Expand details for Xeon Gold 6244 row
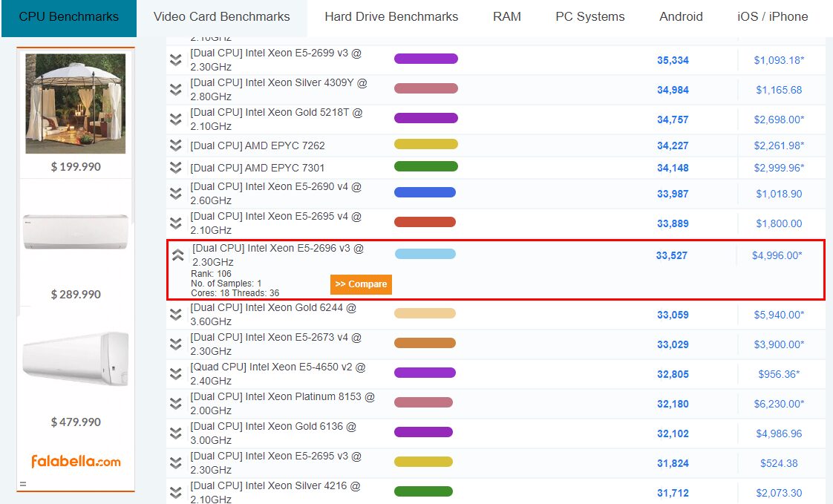The width and height of the screenshot is (833, 504). pos(176,315)
